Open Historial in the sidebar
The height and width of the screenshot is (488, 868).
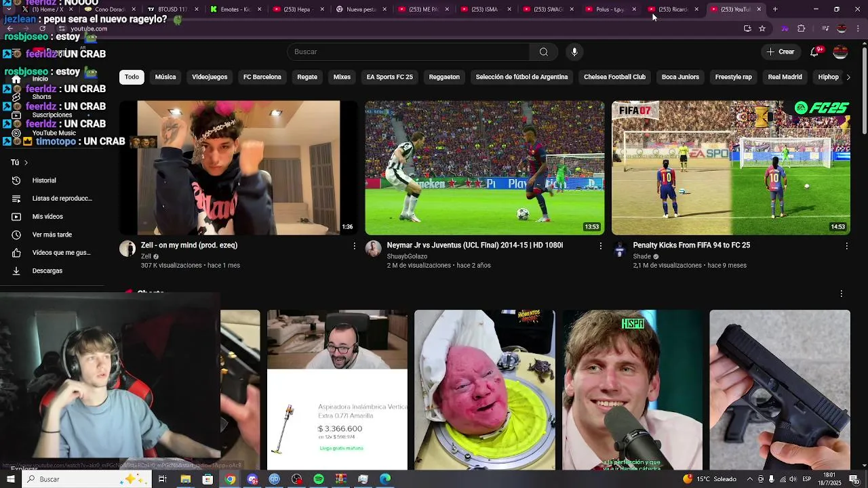coord(52,180)
